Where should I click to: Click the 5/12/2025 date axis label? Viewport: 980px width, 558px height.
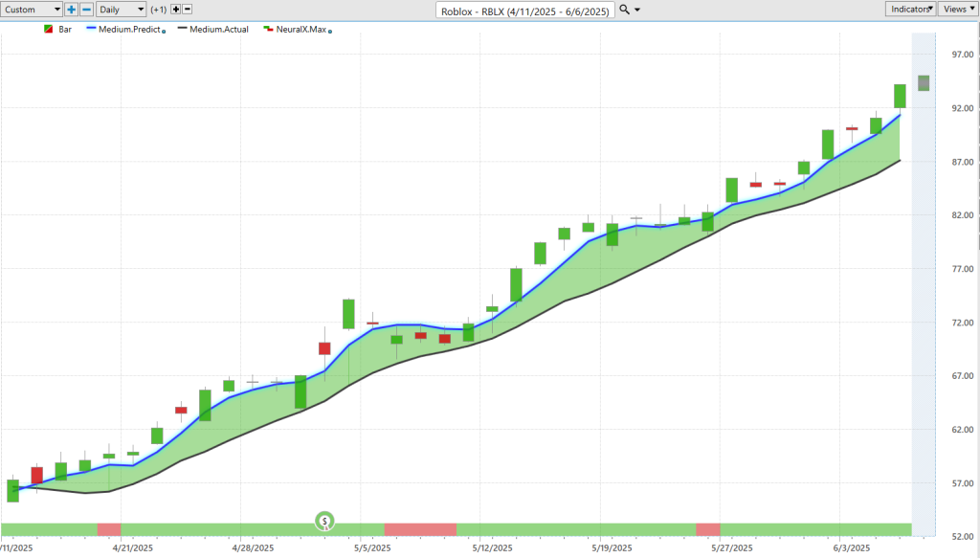coord(493,548)
